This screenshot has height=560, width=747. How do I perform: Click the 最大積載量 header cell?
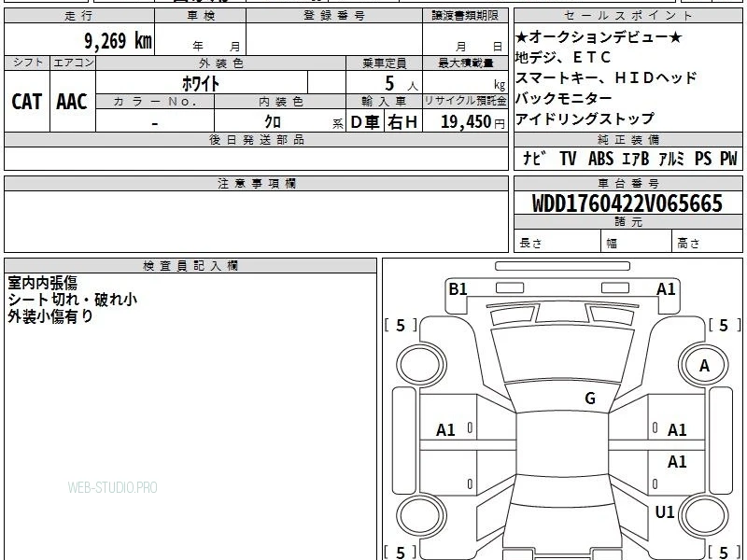(465, 63)
